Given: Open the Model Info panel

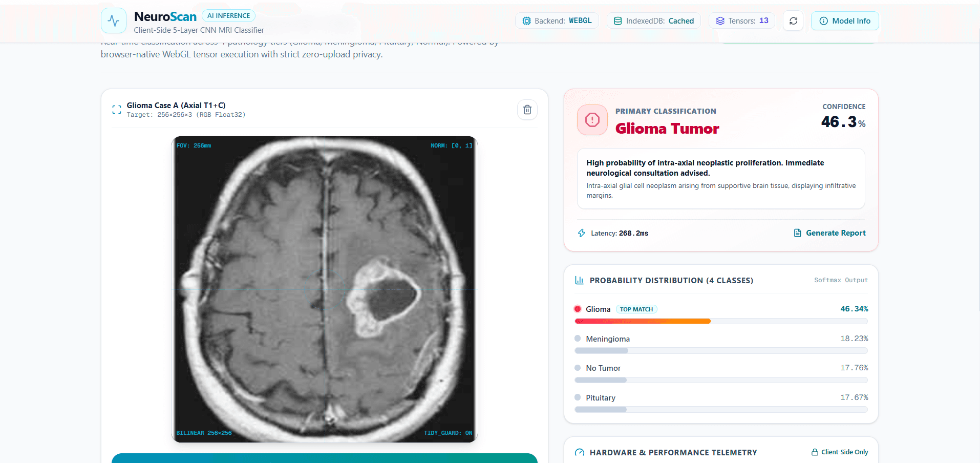Looking at the screenshot, I should pos(845,21).
